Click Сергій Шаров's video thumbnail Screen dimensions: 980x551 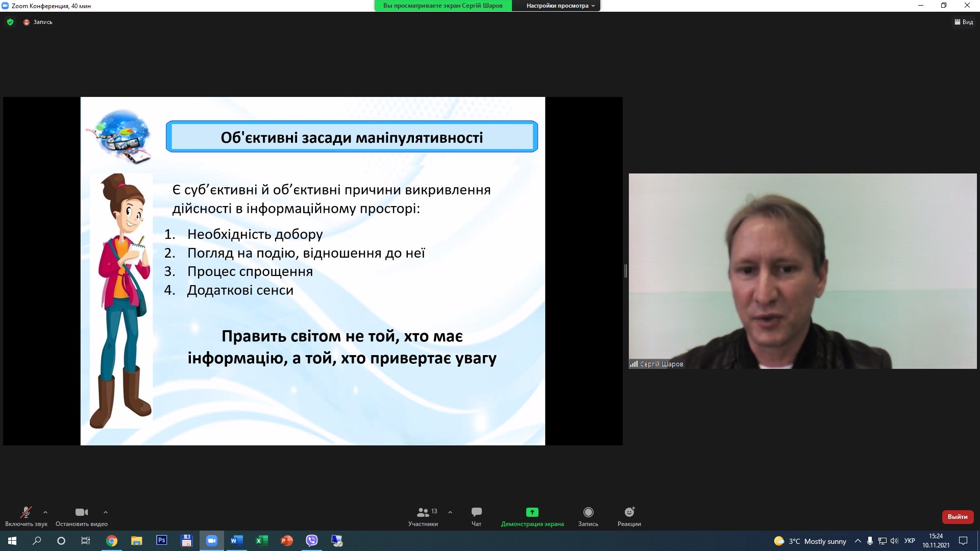(802, 271)
